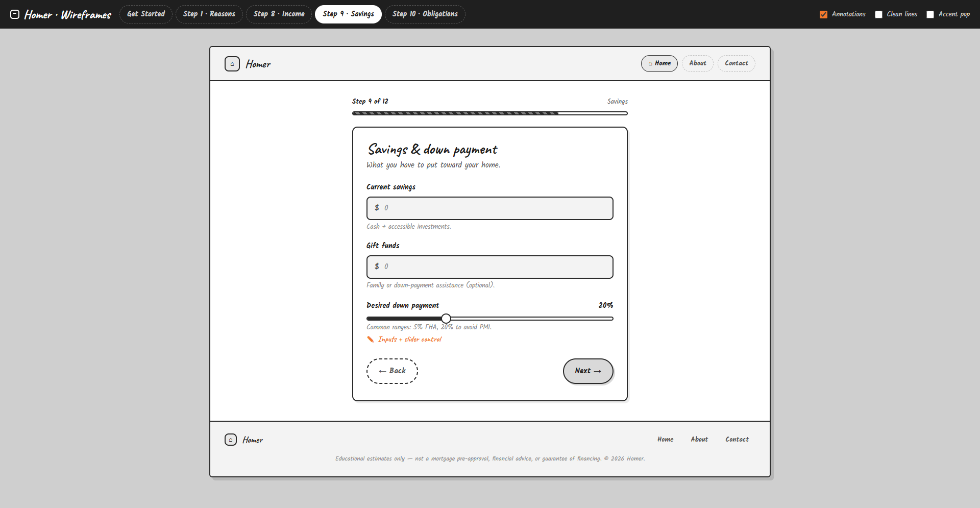Go to Step 10 · Obligations tab

[x=425, y=14]
